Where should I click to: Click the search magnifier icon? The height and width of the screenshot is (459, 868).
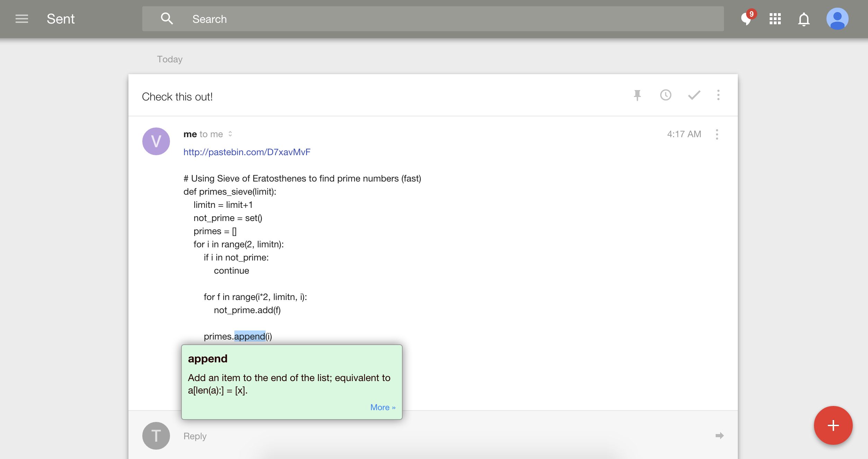(167, 19)
